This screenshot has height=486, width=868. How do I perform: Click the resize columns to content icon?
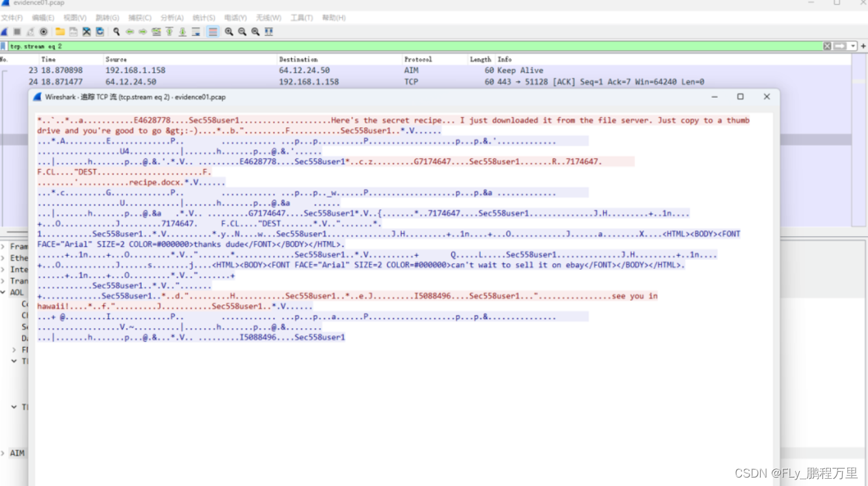coord(269,32)
